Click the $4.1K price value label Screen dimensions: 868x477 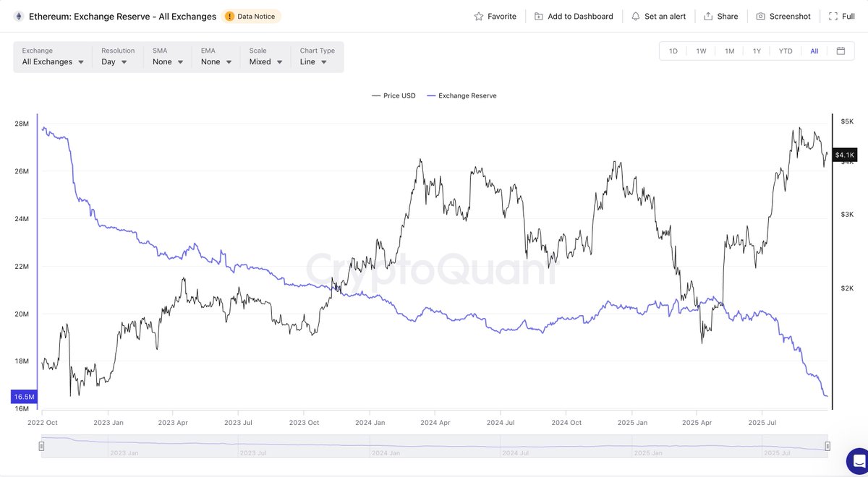(845, 155)
